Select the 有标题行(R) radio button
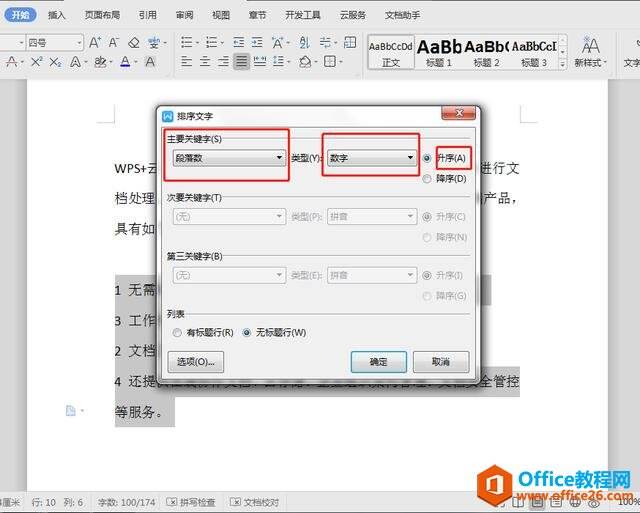Viewport: 640px width, 513px height. 177,333
